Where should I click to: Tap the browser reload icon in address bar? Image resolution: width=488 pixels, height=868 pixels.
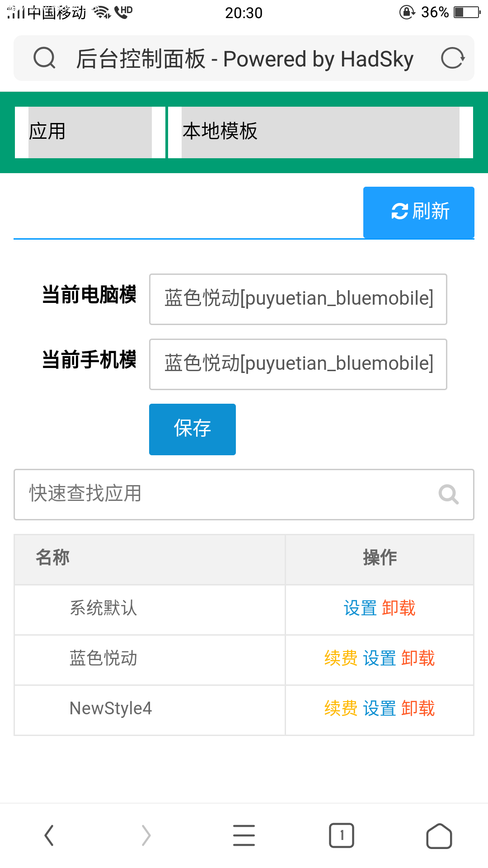click(x=453, y=58)
